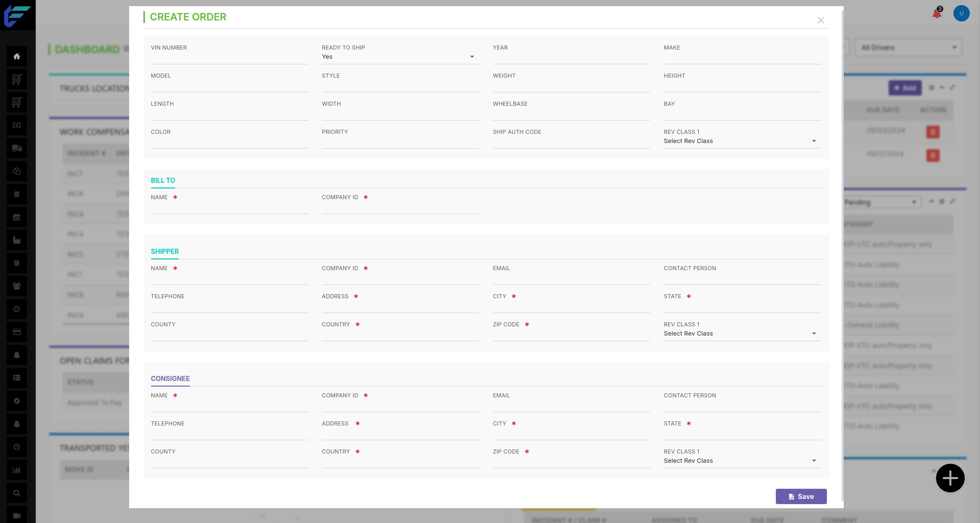Click the VIN Number input field

pos(229,58)
